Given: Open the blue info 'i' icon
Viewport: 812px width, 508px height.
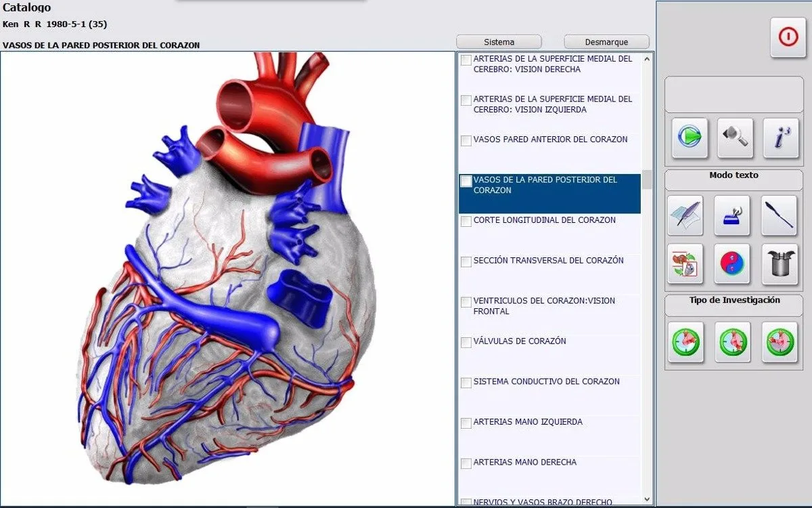Looking at the screenshot, I should tap(780, 137).
